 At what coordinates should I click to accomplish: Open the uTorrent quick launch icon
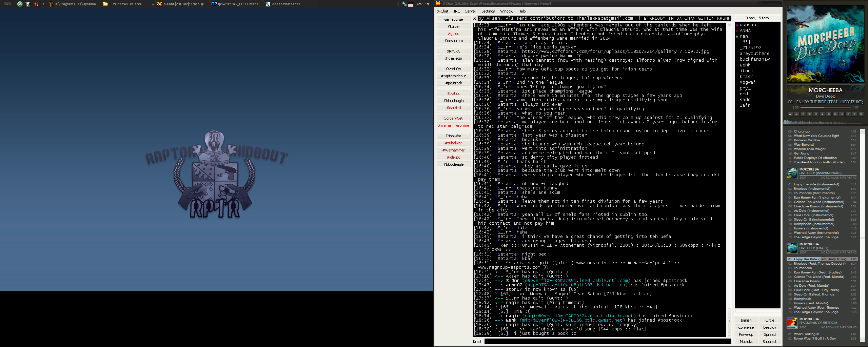20,4
